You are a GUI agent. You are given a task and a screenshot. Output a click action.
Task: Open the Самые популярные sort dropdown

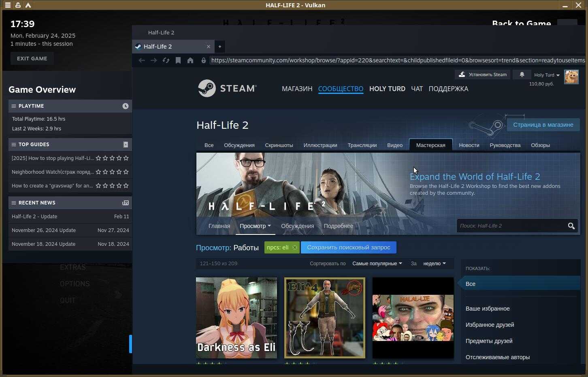tap(377, 264)
